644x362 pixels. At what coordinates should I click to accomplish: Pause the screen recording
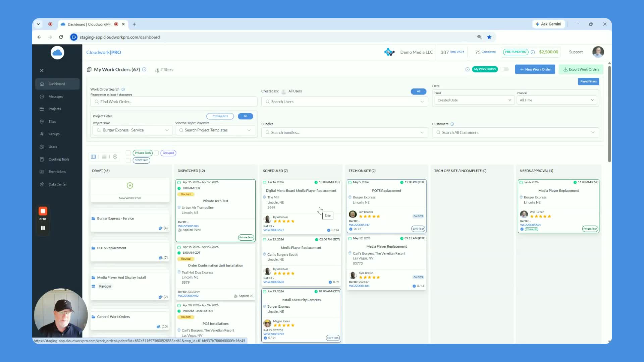(43, 228)
